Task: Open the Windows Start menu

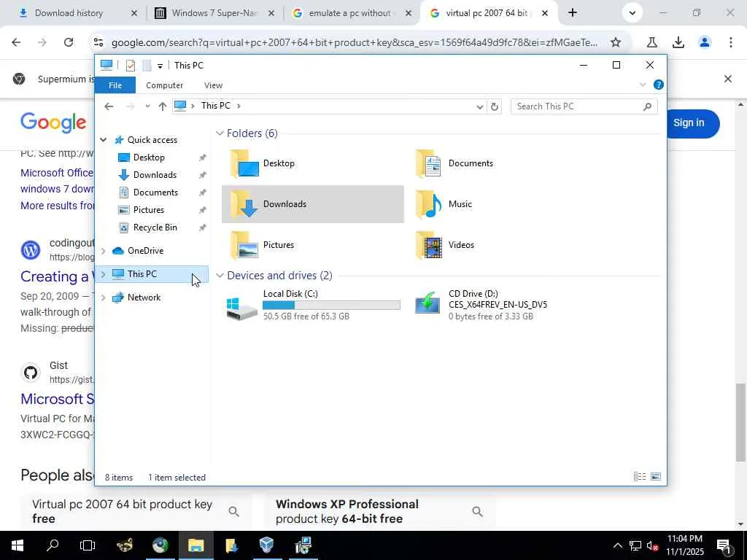Action: click(18, 545)
